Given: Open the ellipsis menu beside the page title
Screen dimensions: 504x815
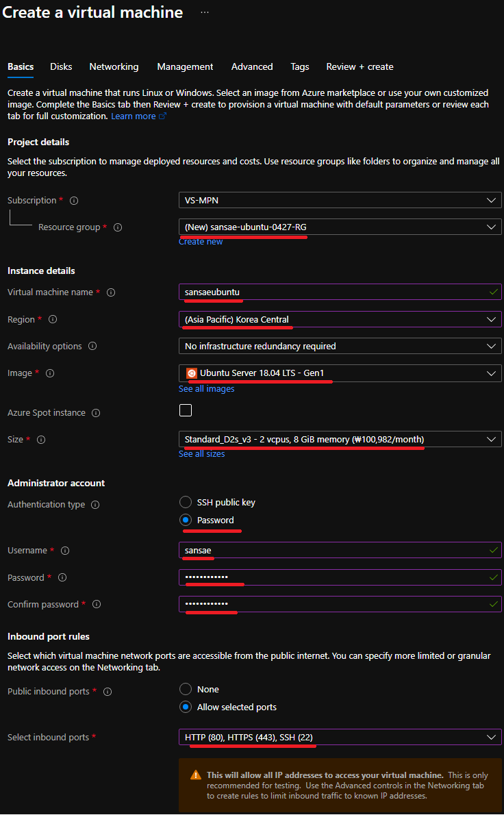Looking at the screenshot, I should coord(205,13).
